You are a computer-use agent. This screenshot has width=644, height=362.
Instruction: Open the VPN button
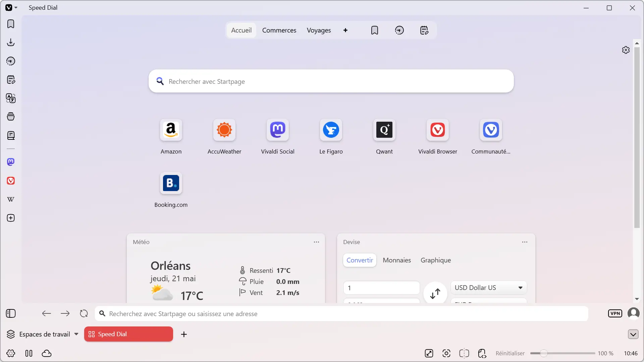point(615,313)
